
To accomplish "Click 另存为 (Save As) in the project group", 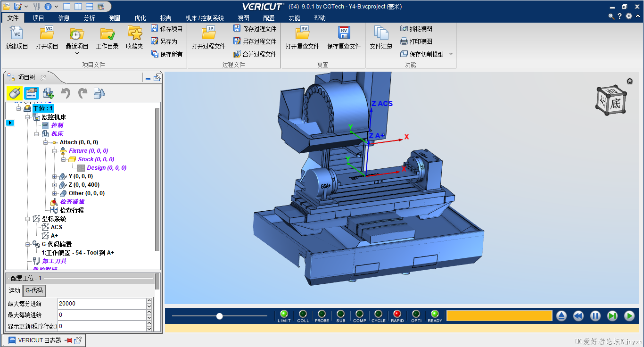I will [164, 41].
